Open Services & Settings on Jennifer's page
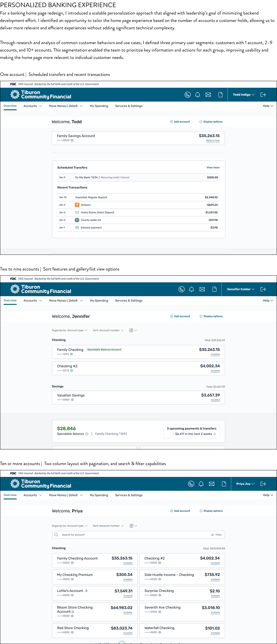This screenshot has height=644, width=277. coord(129,301)
